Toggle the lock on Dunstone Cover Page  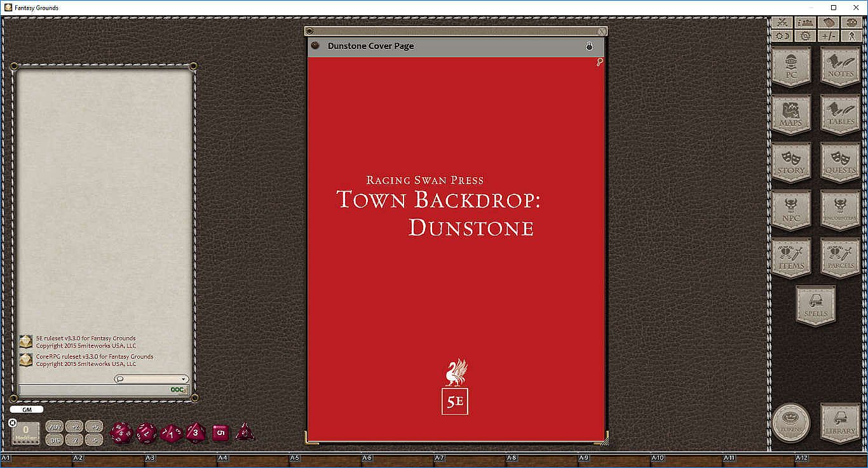(x=589, y=46)
